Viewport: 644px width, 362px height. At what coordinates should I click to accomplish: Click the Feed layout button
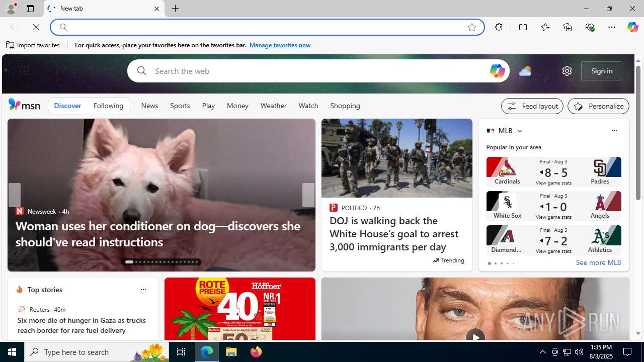pos(532,106)
